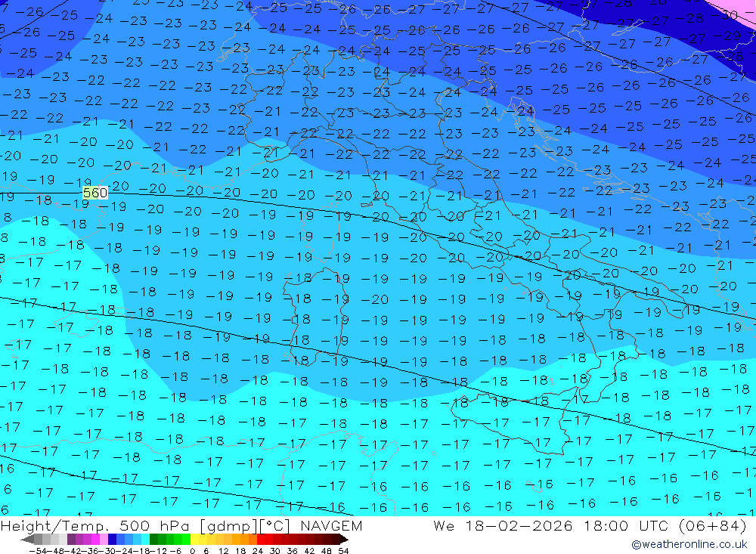
Task: Click the legend scale value 54 at far right
Action: pos(343,551)
